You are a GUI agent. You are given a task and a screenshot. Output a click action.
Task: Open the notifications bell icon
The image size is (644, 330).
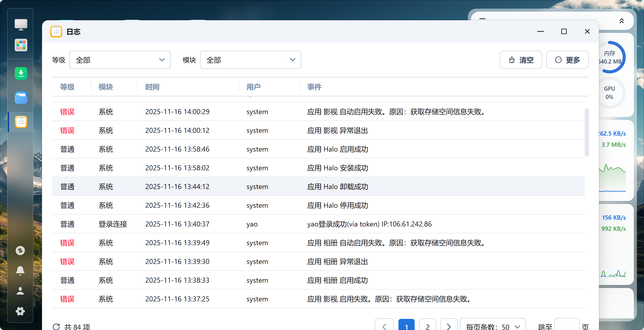click(x=20, y=271)
